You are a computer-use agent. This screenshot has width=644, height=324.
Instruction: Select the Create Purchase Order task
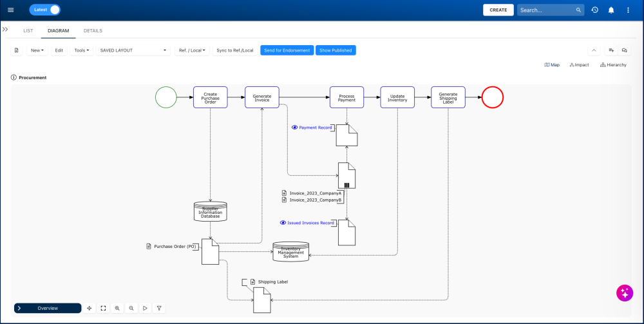211,97
